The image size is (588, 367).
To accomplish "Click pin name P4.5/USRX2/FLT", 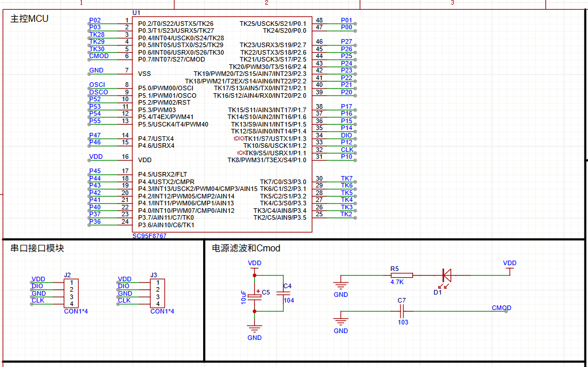I will pyautogui.click(x=162, y=175).
